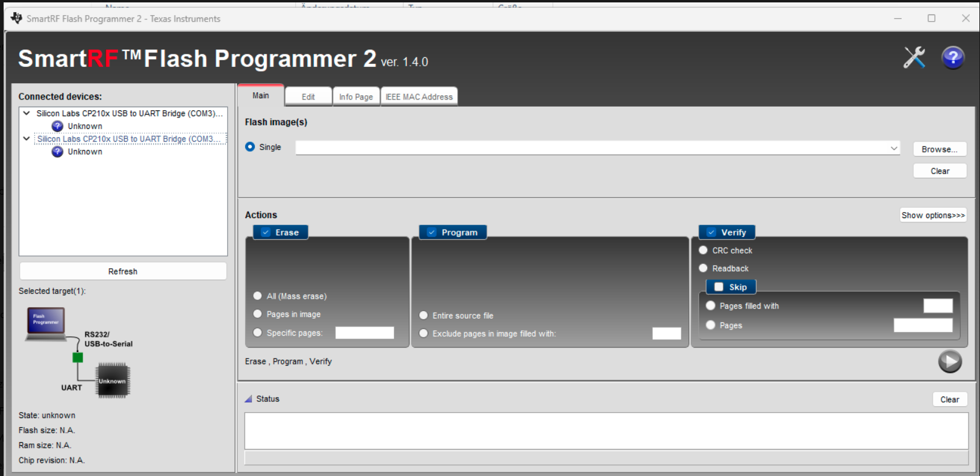Click the green connector square in diagram

(78, 357)
